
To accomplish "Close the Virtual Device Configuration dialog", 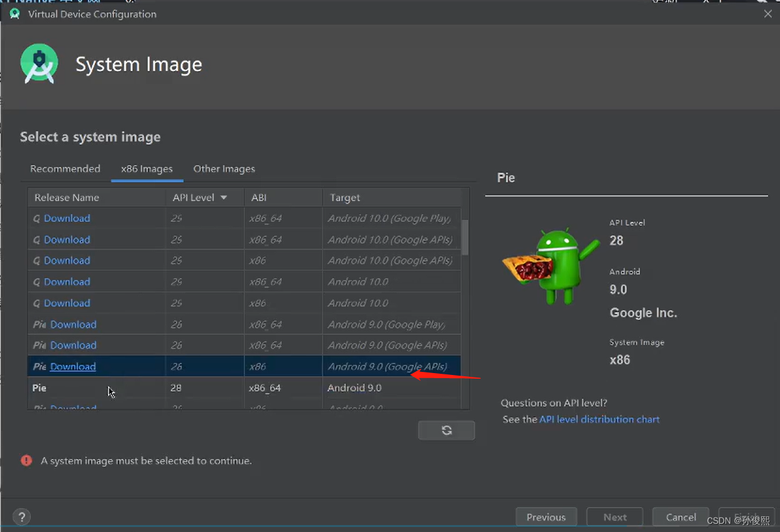I will 768,13.
